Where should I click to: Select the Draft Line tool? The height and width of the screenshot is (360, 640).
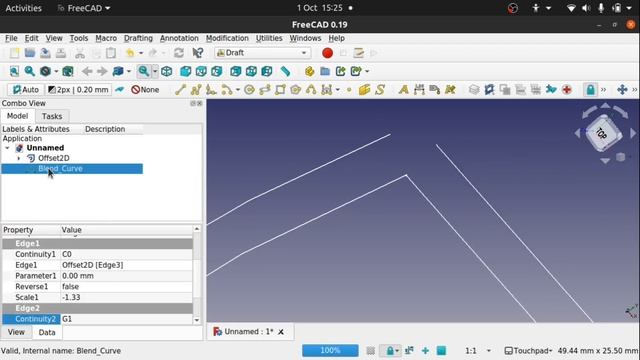coord(180,90)
